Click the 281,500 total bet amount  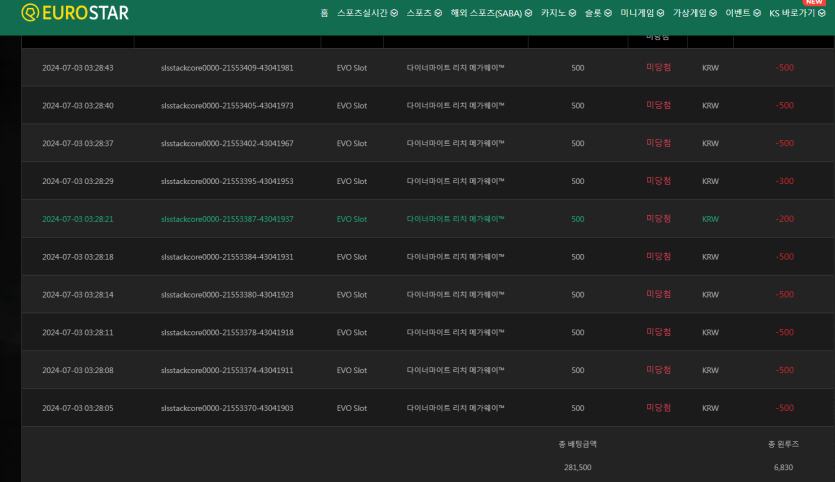(577, 467)
